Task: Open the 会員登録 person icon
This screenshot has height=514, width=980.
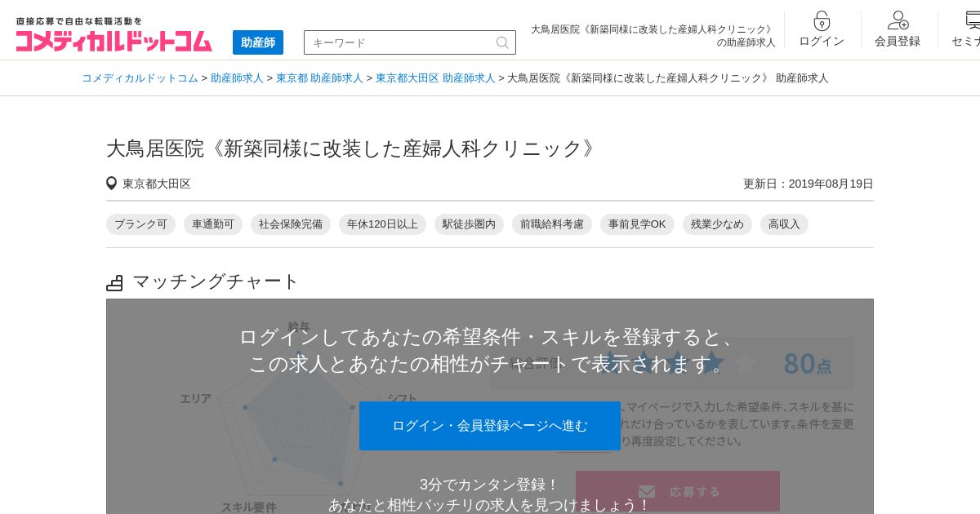Action: (898, 21)
